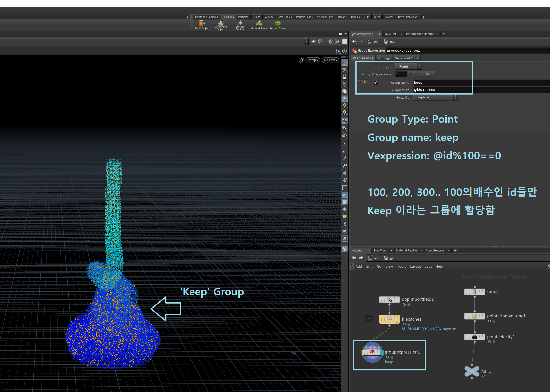Screen dimensions: 550x392
Task: Switch to the Bindings tab
Action: pos(384,58)
